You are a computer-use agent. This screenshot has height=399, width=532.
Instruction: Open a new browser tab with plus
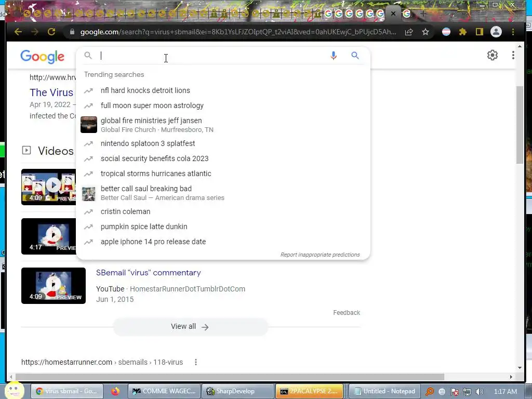pyautogui.click(x=423, y=14)
